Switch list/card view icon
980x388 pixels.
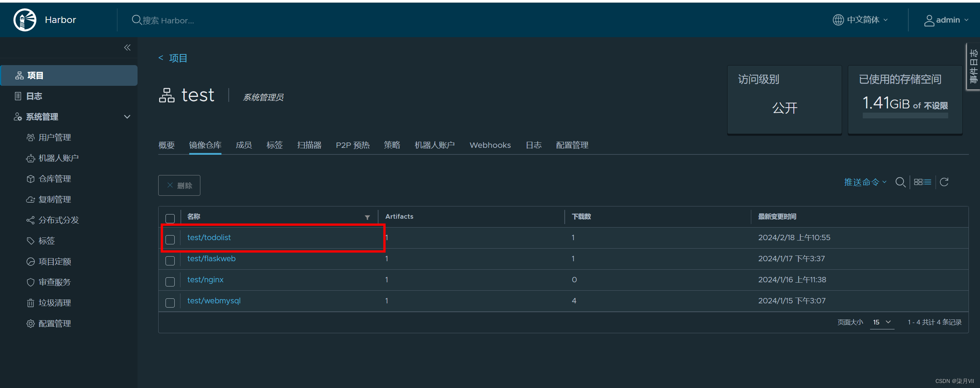923,182
